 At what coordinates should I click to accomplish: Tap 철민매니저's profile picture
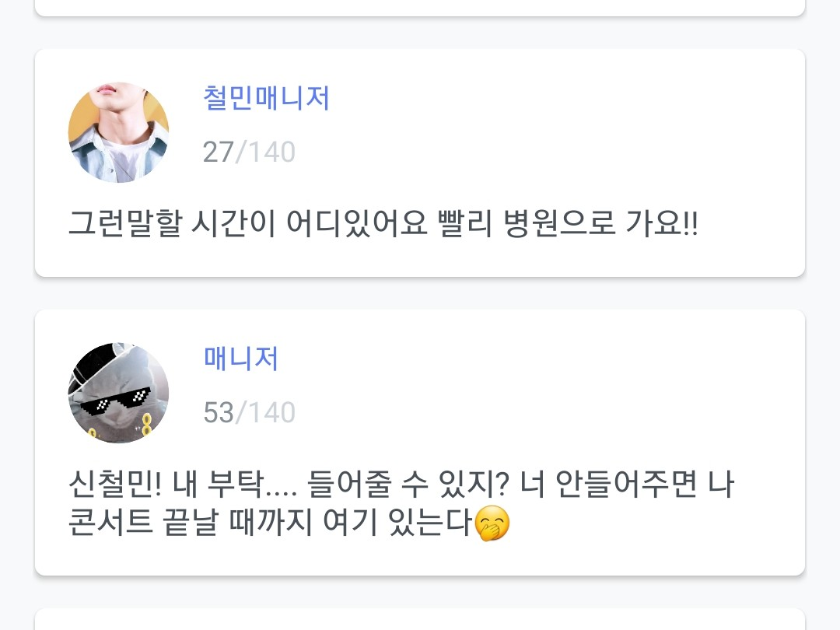pos(118,133)
